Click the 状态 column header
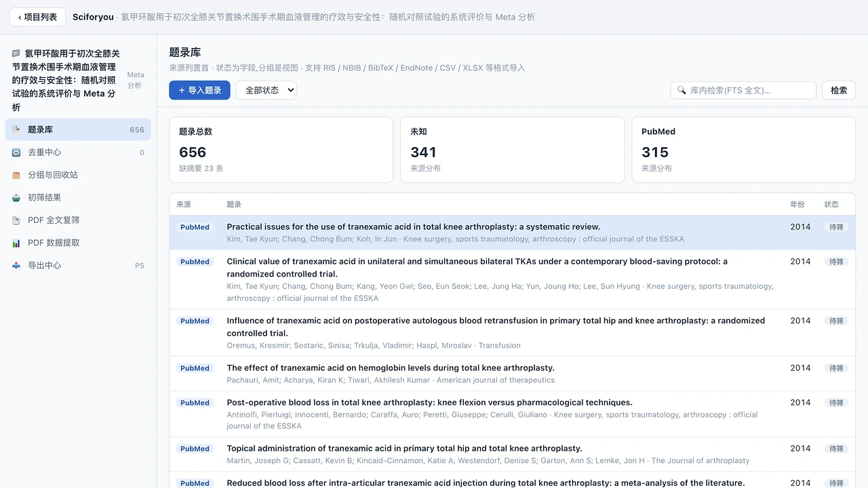 tap(831, 204)
